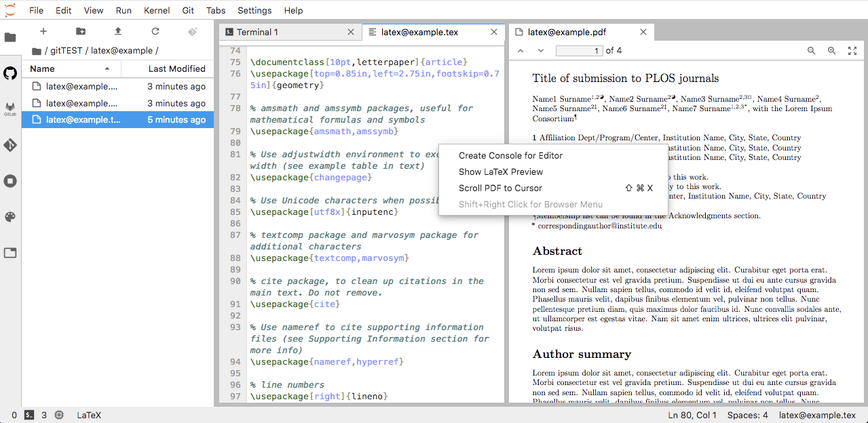868x423 pixels.
Task: Click Ln 80, Col 1 in status bar
Action: [692, 415]
